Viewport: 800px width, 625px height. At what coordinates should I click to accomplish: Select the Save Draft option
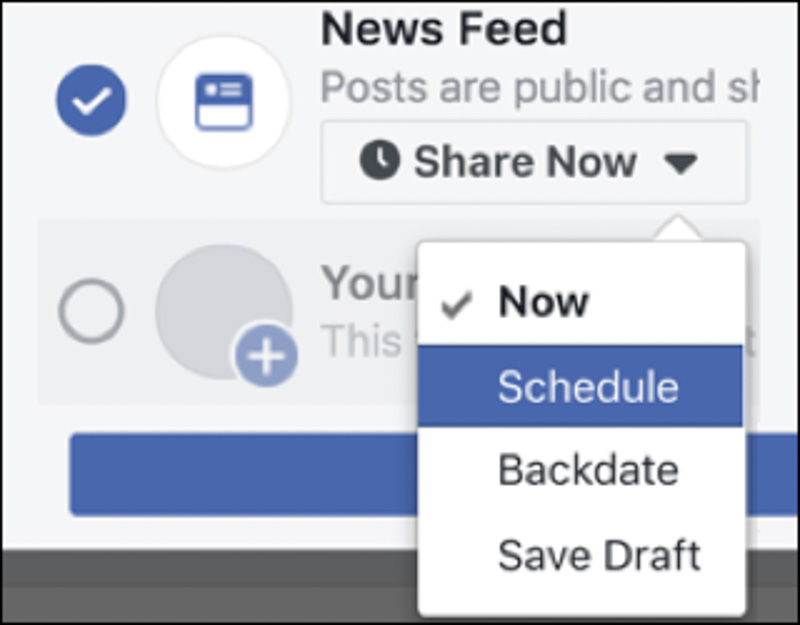click(x=599, y=555)
